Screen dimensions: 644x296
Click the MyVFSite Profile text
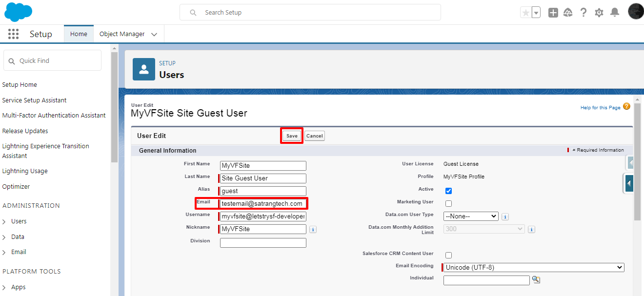[x=464, y=177]
